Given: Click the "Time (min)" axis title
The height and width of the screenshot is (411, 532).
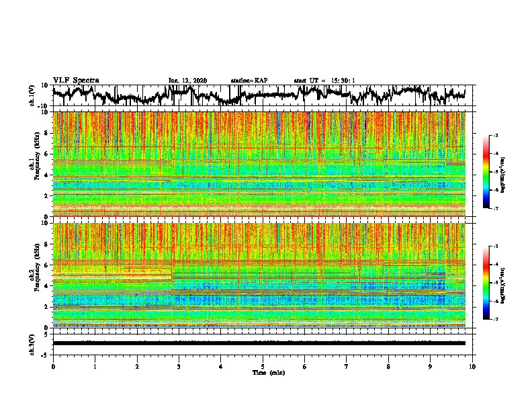Looking at the screenshot, I should click(269, 373).
